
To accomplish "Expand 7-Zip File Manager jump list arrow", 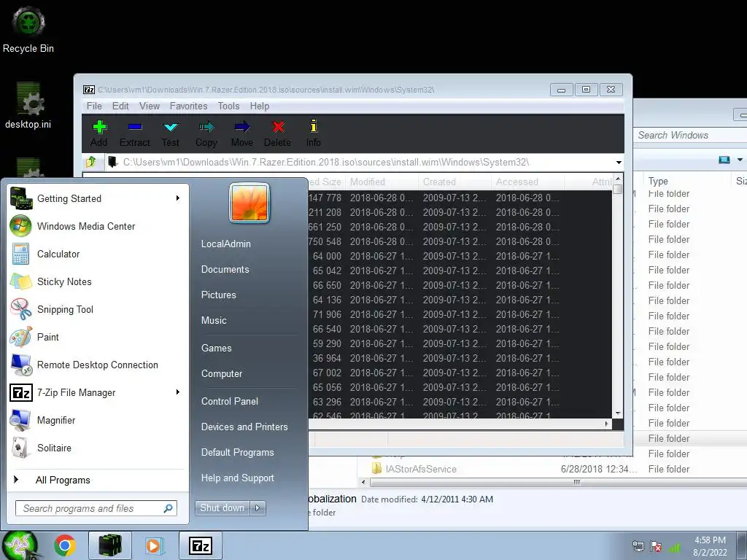I will coord(178,392).
